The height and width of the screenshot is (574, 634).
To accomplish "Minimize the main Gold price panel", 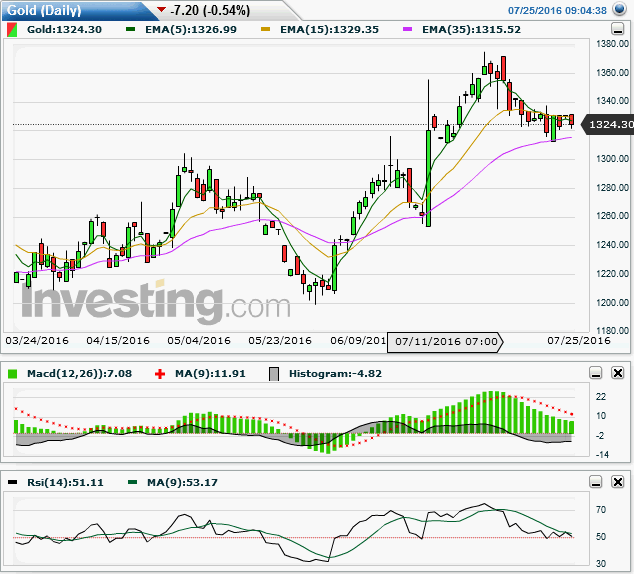I will pos(617,29).
